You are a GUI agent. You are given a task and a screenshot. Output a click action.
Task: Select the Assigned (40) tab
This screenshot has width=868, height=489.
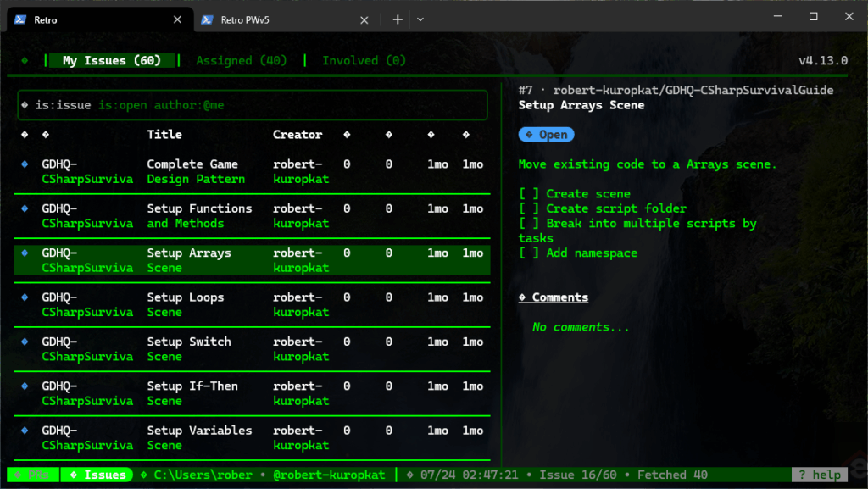(242, 60)
